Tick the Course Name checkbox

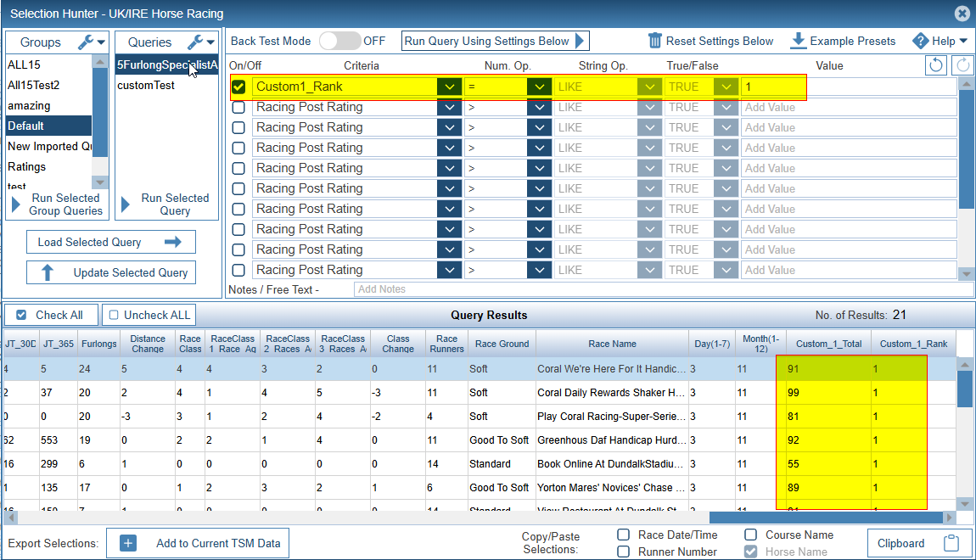(750, 535)
